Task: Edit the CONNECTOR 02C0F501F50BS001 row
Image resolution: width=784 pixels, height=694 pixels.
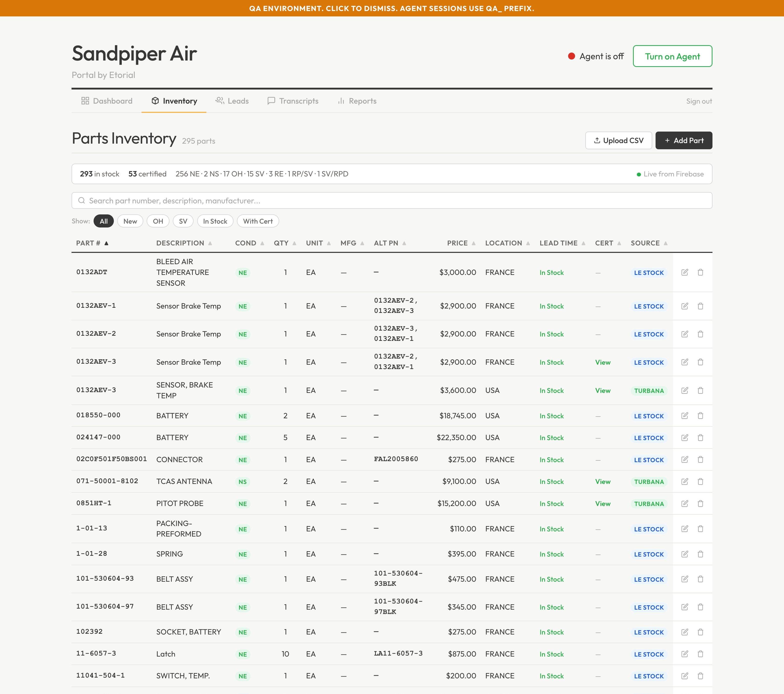Action: coord(685,460)
